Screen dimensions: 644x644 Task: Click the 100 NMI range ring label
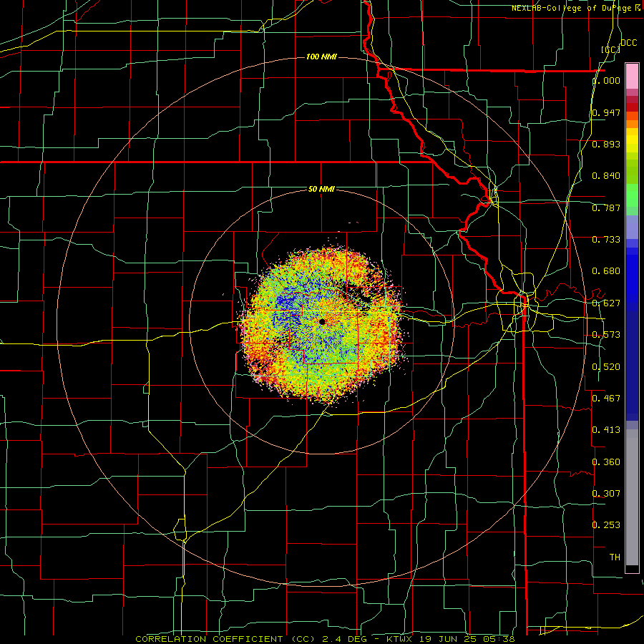321,57
